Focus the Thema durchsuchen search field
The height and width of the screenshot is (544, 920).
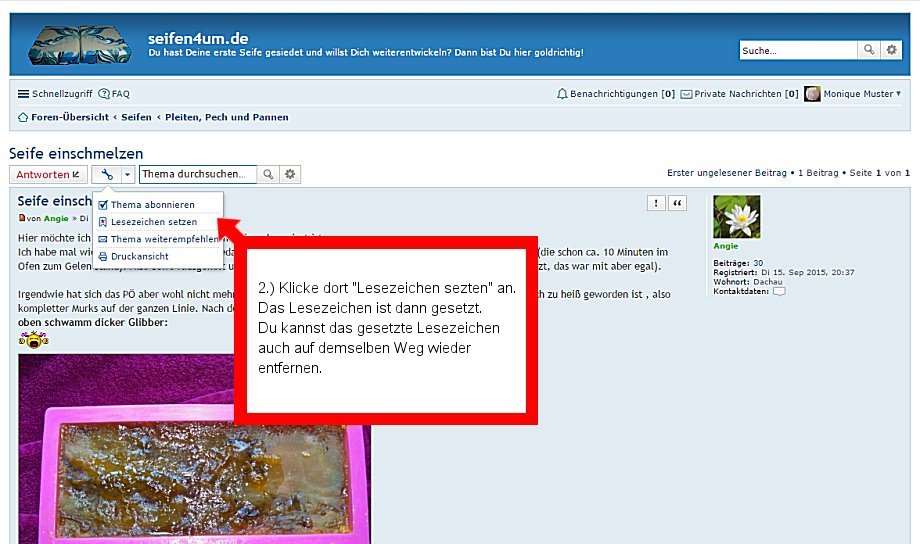click(198, 174)
